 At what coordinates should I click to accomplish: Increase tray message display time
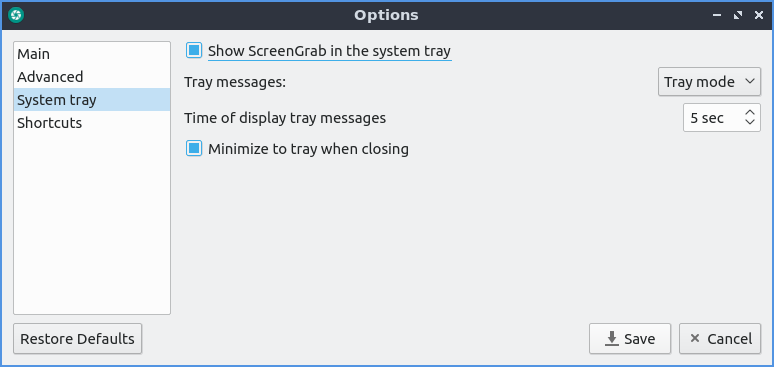[750, 113]
